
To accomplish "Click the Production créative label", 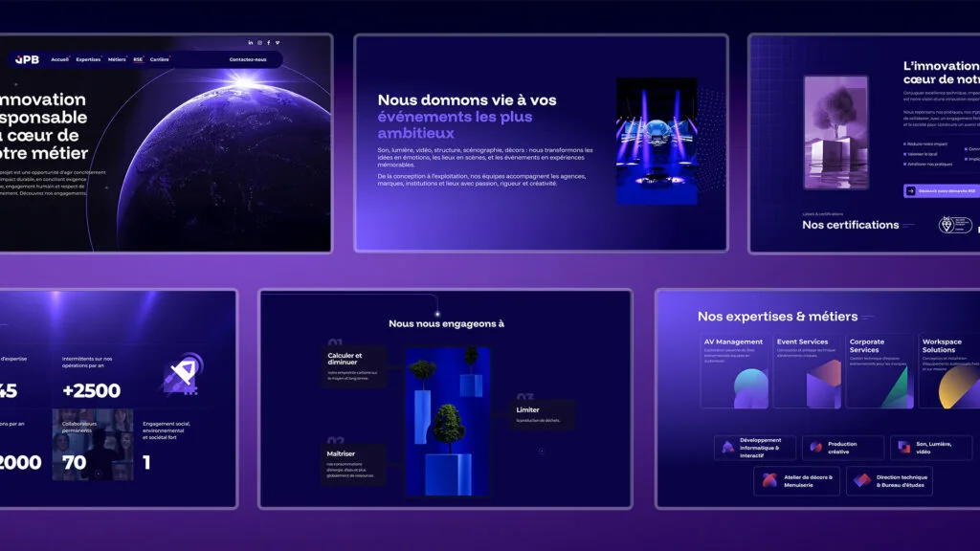I will (842, 448).
